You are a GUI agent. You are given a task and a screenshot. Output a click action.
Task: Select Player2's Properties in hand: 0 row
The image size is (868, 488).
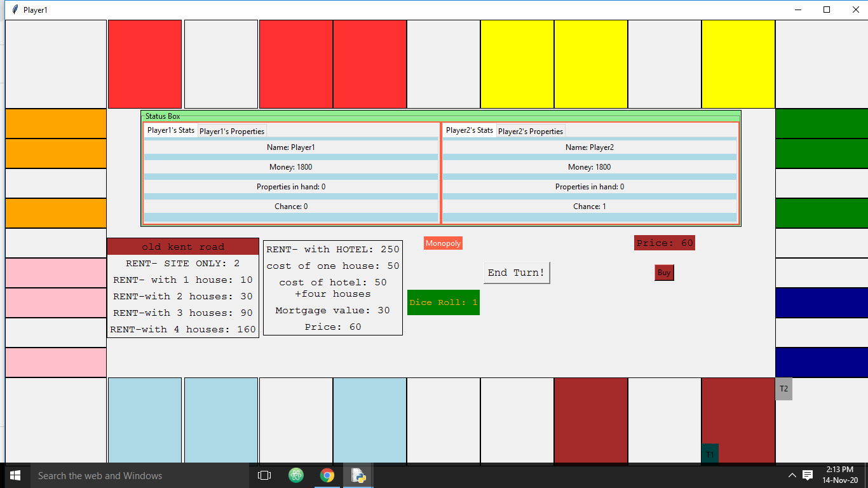(590, 187)
